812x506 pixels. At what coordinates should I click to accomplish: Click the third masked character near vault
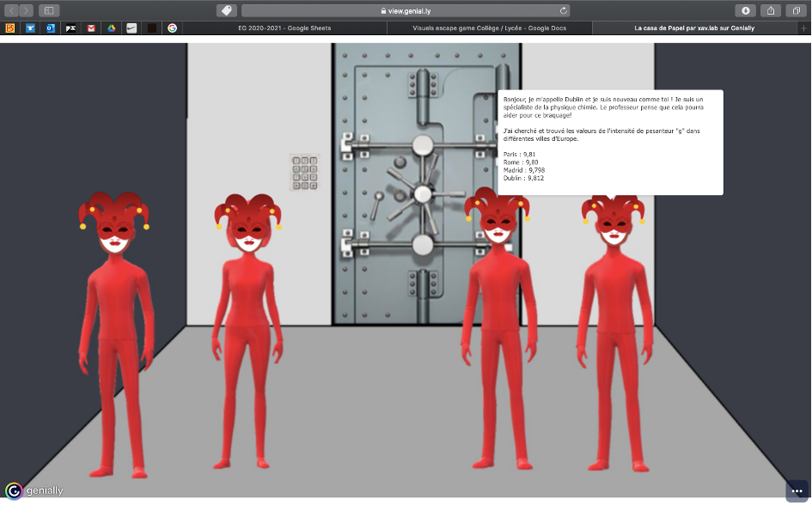pyautogui.click(x=498, y=329)
